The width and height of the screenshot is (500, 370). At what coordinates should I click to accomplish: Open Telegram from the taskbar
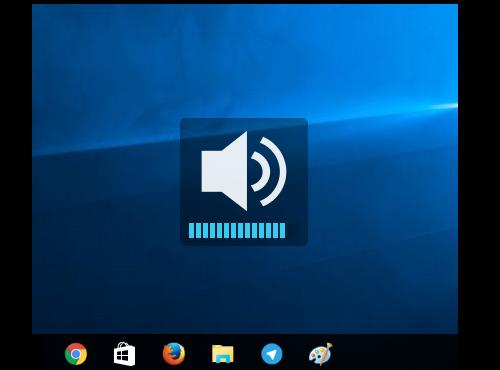pos(272,354)
